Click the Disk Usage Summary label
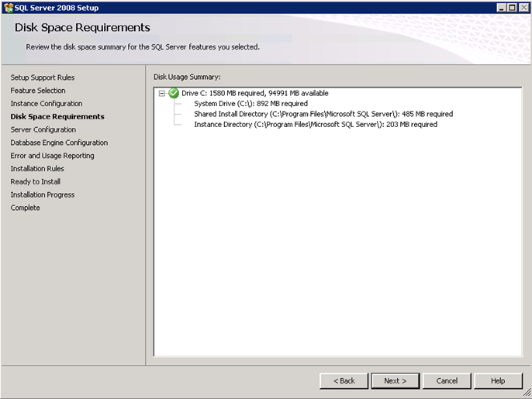The height and width of the screenshot is (399, 532). click(188, 77)
